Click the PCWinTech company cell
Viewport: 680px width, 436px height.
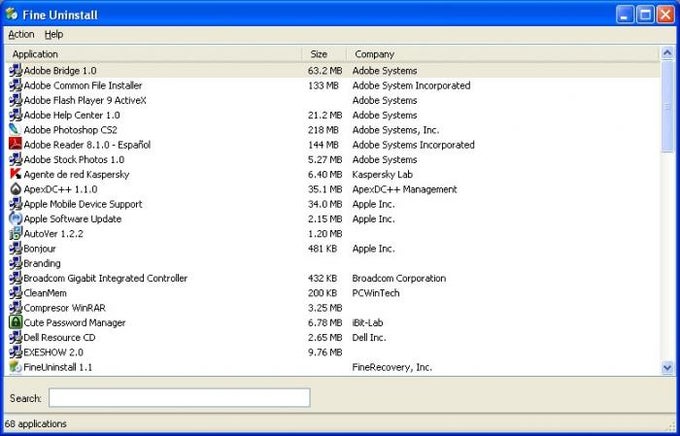pos(376,293)
